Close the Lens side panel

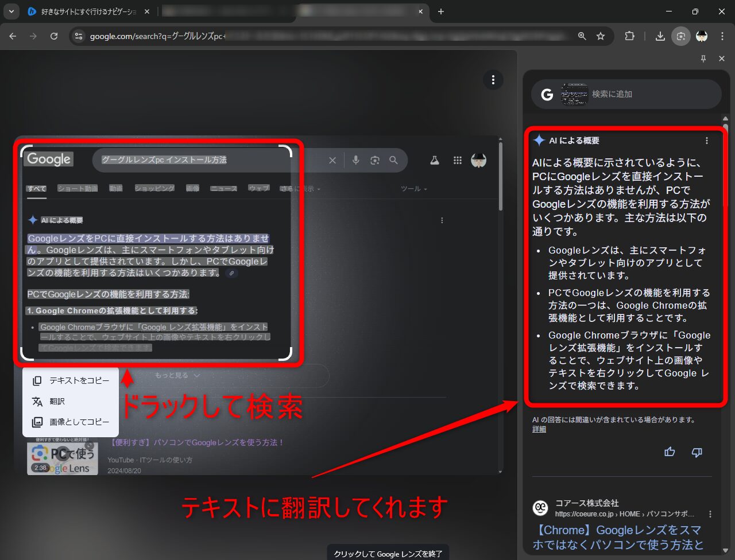point(722,59)
